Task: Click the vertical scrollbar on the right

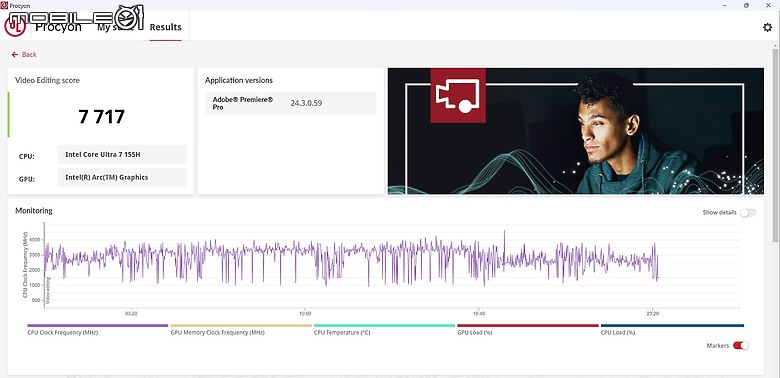Action: click(x=776, y=209)
